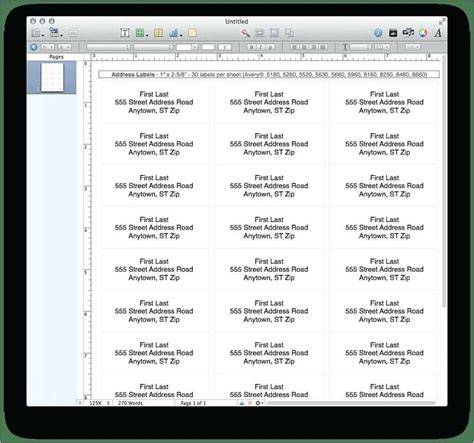Select the page 1 thumbnail in sidebar

(52, 77)
